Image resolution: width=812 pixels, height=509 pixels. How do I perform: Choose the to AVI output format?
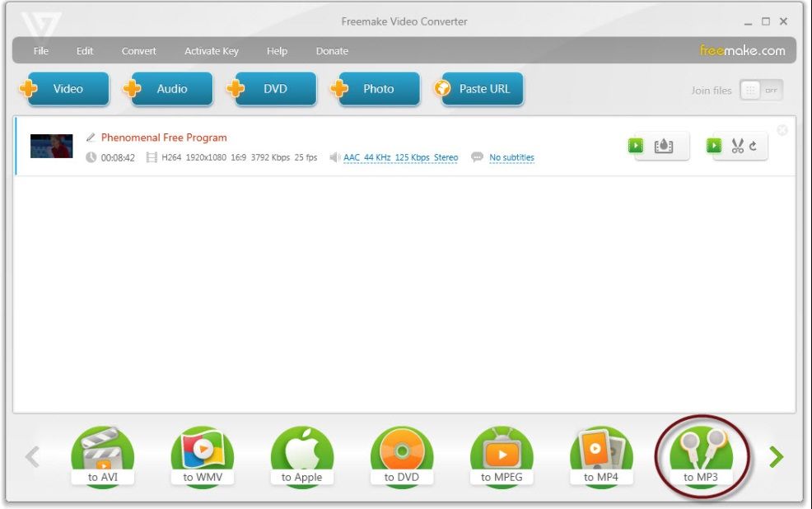click(103, 455)
